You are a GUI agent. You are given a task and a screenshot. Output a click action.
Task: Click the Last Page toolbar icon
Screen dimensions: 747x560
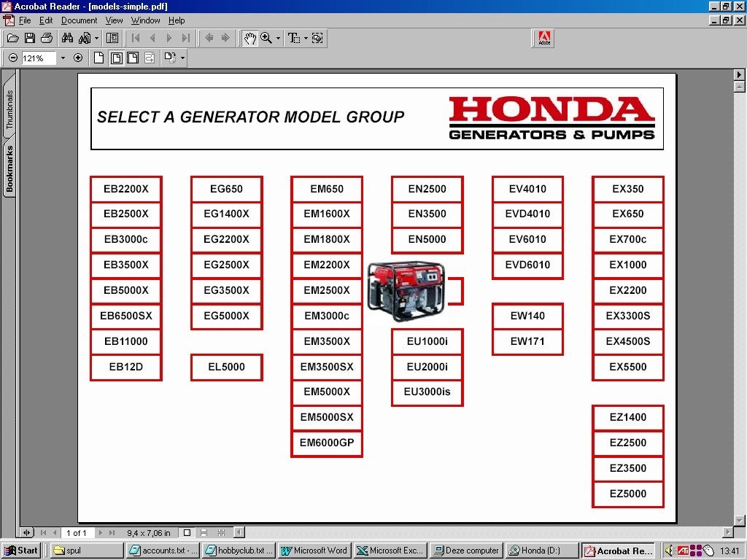coord(186,38)
